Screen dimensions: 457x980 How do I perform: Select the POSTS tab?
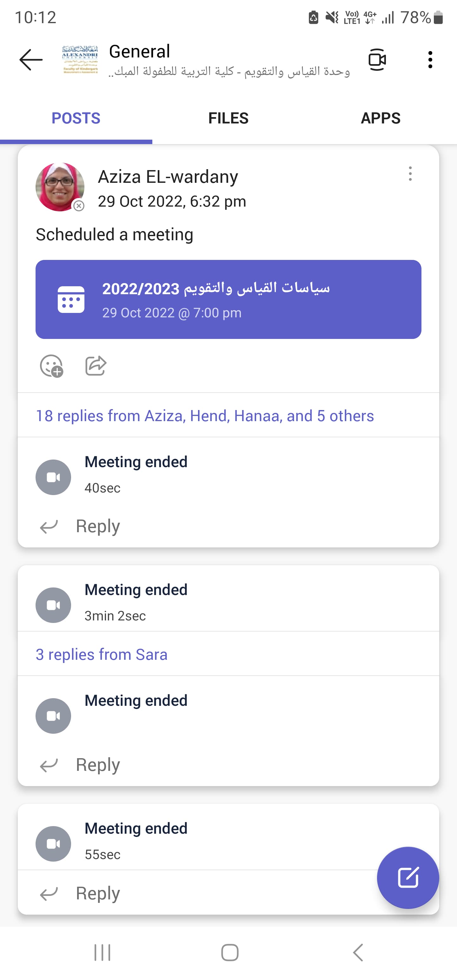click(x=76, y=118)
